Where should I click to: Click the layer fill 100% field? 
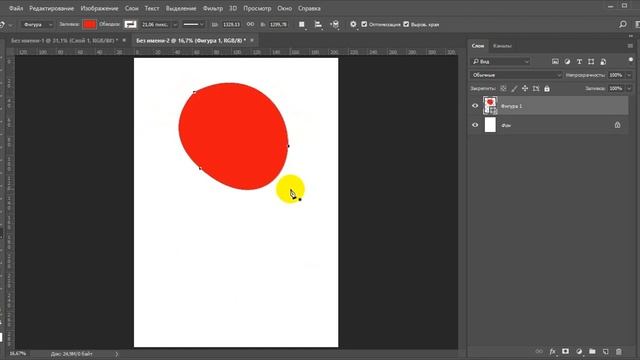616,88
